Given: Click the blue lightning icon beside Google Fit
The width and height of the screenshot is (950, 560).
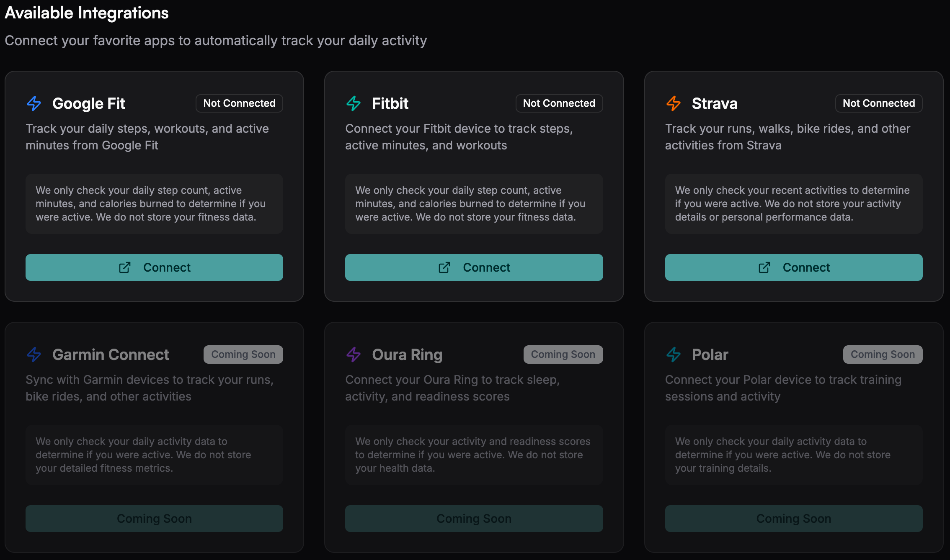Looking at the screenshot, I should pyautogui.click(x=34, y=103).
